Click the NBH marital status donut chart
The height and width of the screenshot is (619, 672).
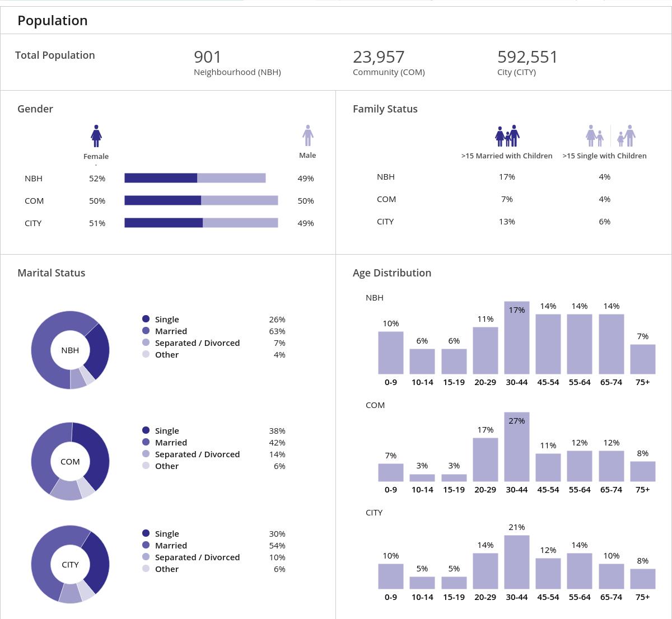coord(70,350)
